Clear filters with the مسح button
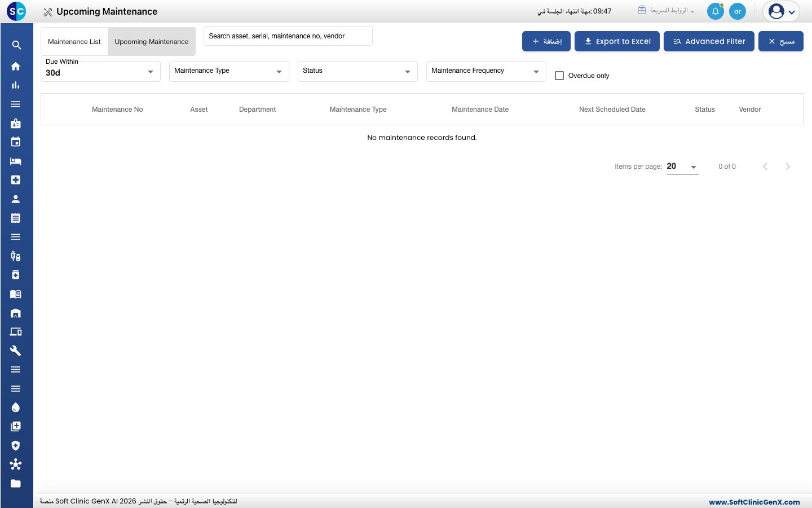The height and width of the screenshot is (508, 812). click(x=781, y=41)
